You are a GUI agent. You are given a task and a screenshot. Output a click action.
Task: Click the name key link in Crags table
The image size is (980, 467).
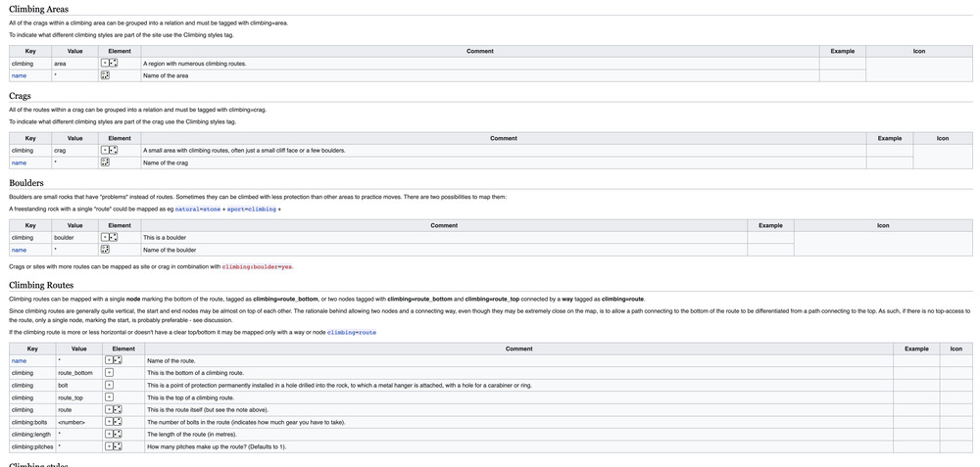point(19,163)
